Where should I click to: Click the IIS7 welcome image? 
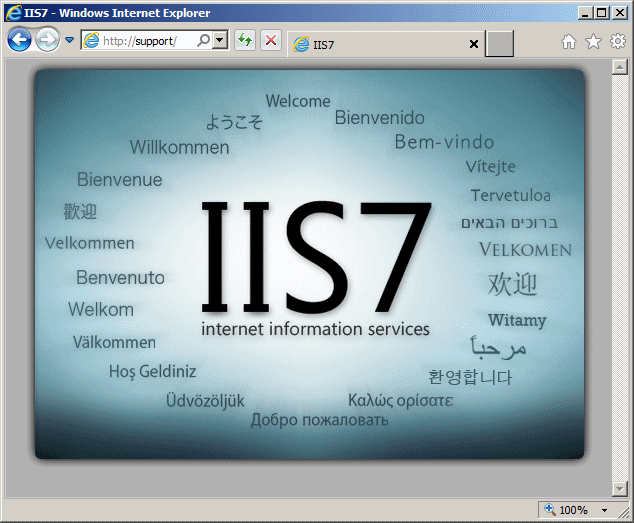pyautogui.click(x=309, y=264)
